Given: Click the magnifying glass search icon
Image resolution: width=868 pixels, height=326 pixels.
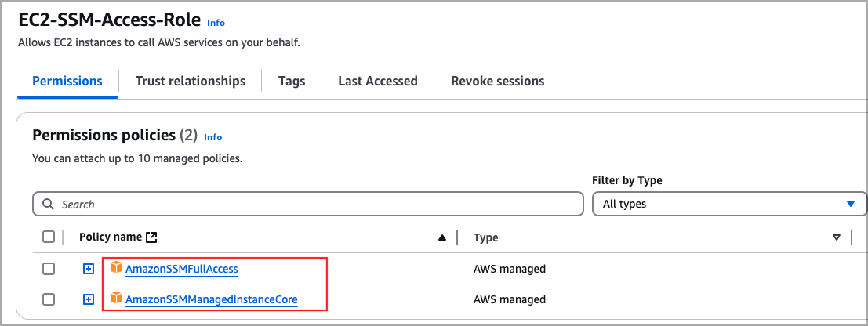Looking at the screenshot, I should (49, 204).
